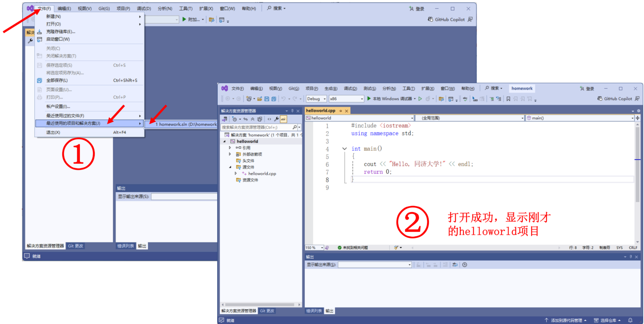The width and height of the screenshot is (644, 324).
Task: Start without debugging via green outline arrow
Action: pyautogui.click(x=420, y=99)
